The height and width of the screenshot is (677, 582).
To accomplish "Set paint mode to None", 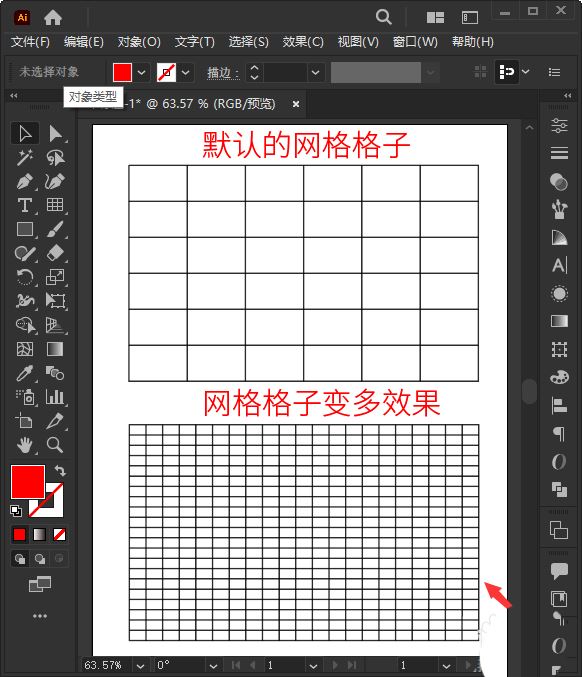I will (x=59, y=535).
